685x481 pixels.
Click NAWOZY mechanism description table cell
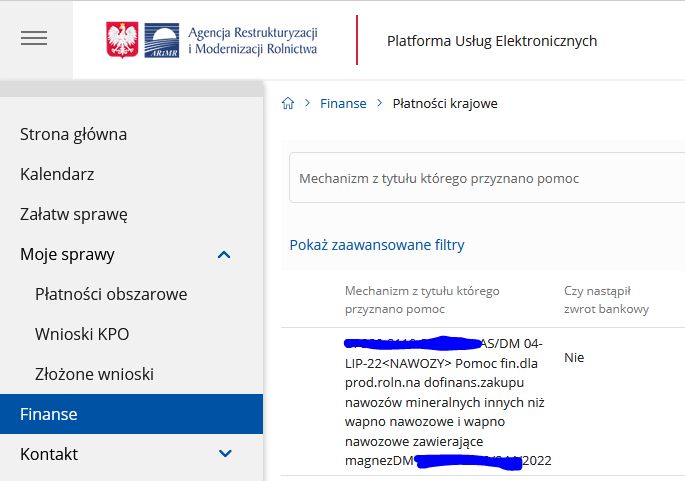[x=448, y=402]
